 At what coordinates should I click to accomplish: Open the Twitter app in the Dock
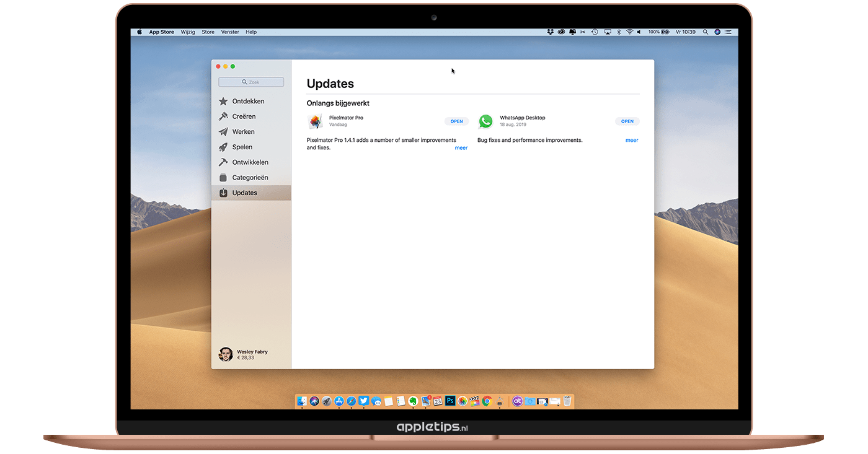pos(363,401)
